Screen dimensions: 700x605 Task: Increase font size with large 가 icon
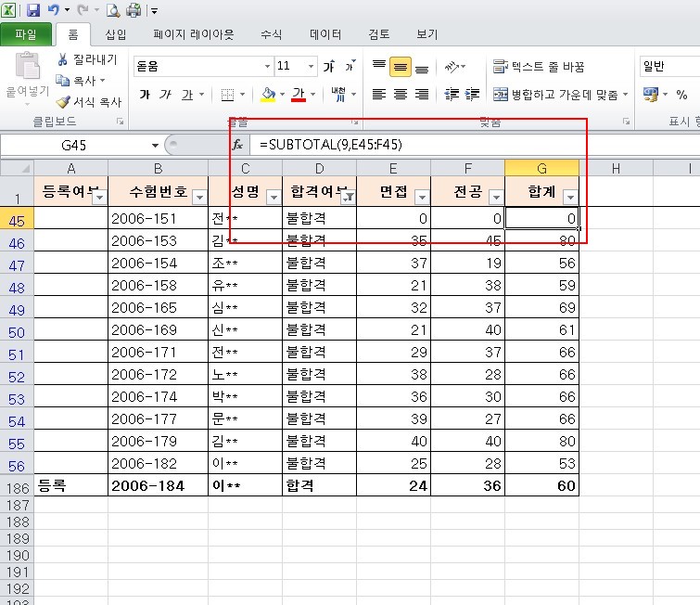click(x=329, y=67)
